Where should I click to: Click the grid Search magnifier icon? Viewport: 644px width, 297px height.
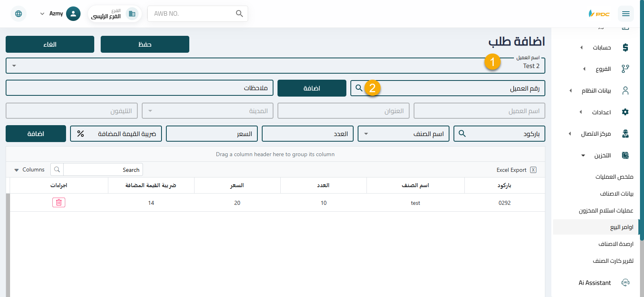(57, 169)
